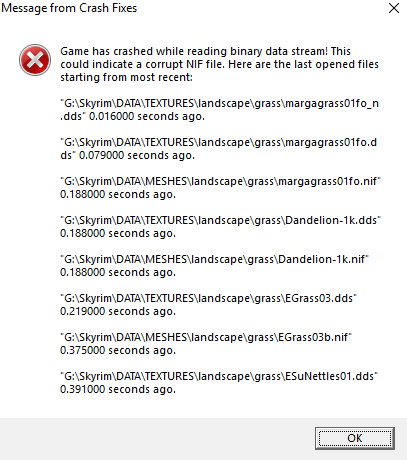Click the margagrass01fo.nif mesh path
407x460 pixels.
pos(220,181)
